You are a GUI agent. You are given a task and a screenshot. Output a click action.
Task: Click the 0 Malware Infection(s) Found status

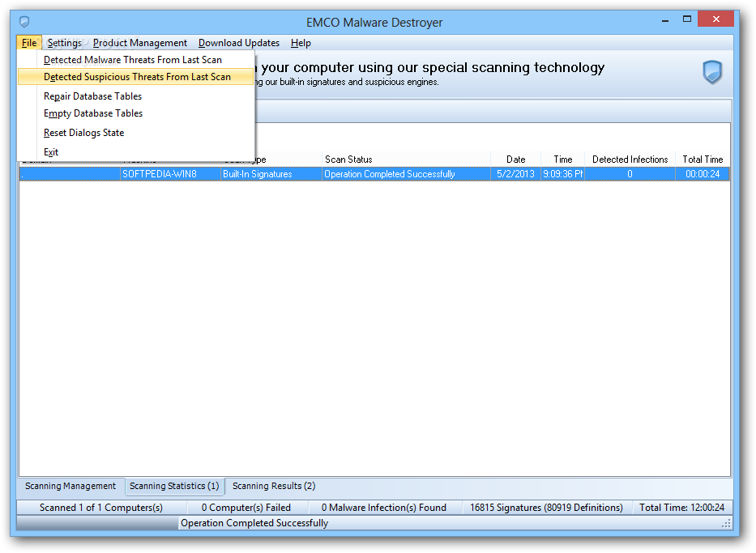pos(384,508)
